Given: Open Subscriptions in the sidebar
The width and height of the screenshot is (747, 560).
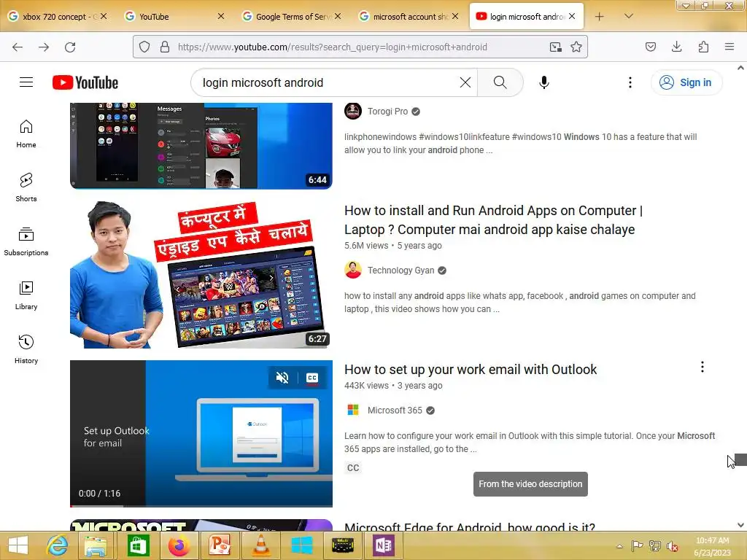Looking at the screenshot, I should pyautogui.click(x=26, y=241).
